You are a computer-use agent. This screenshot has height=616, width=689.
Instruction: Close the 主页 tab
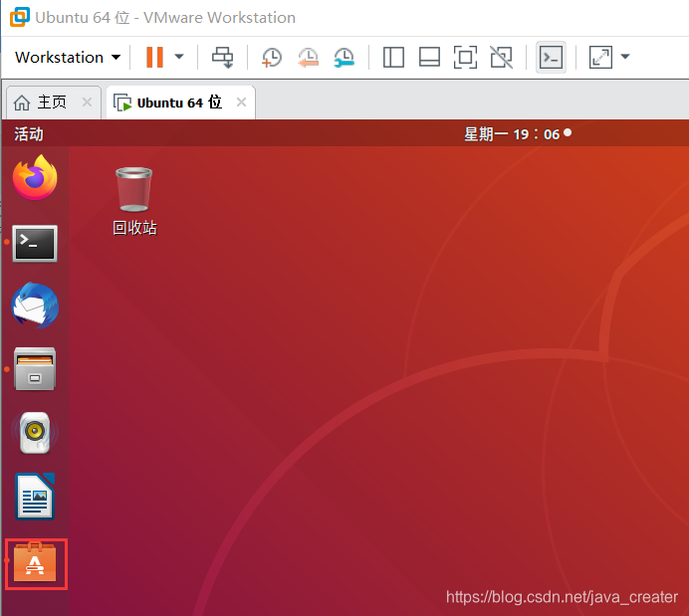87,103
